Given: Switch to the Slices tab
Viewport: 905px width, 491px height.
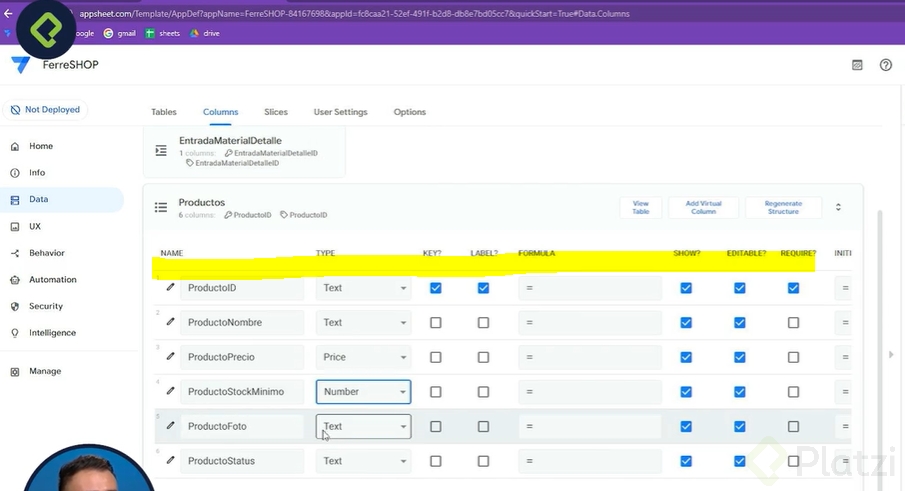Looking at the screenshot, I should tap(276, 112).
